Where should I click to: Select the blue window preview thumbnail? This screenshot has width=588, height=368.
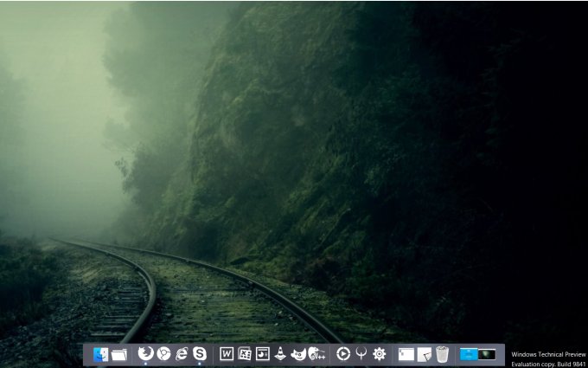(x=469, y=354)
